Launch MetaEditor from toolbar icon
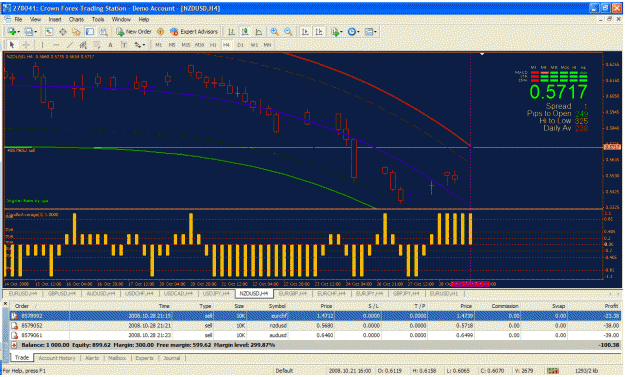 160,31
